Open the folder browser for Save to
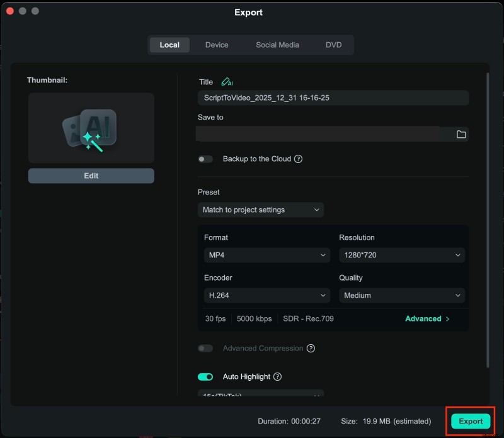Screen dimensions: 504x438 pos(461,134)
